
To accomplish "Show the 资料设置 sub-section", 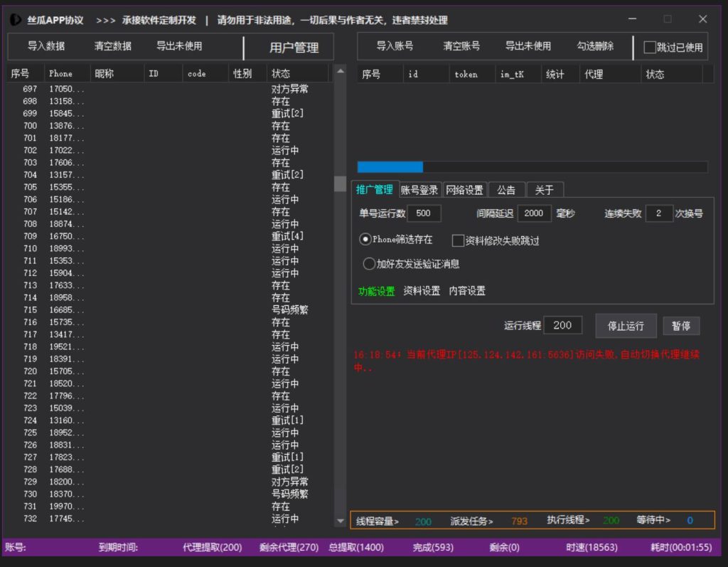I will 422,291.
